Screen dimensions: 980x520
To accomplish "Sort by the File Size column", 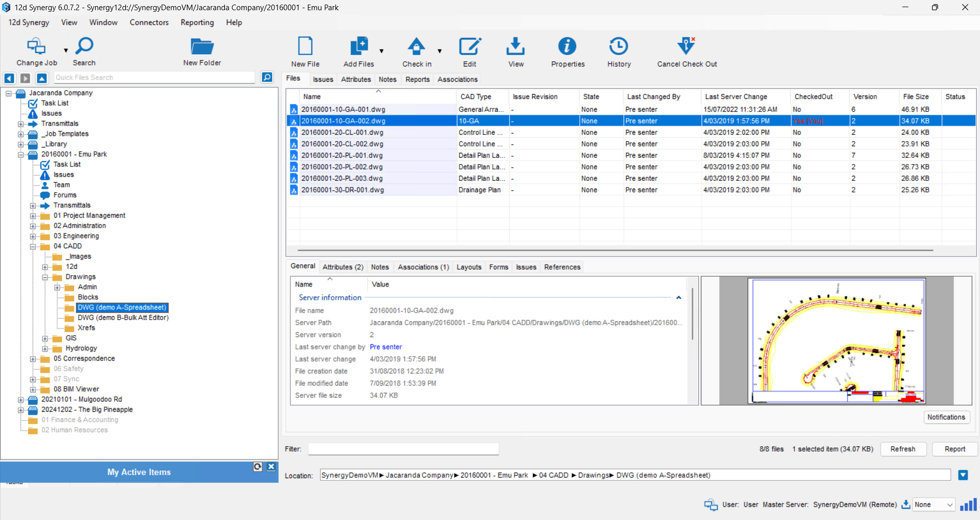I will tap(920, 97).
